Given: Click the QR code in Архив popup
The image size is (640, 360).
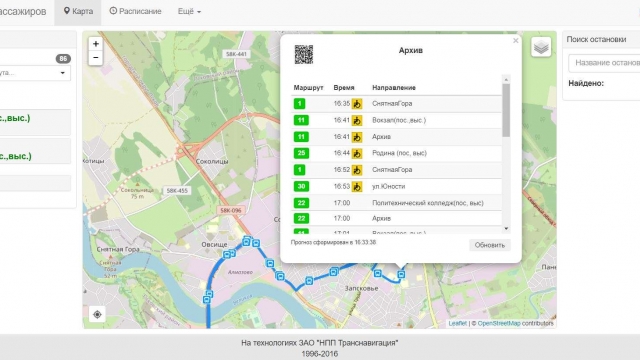Looking at the screenshot, I should 304,54.
